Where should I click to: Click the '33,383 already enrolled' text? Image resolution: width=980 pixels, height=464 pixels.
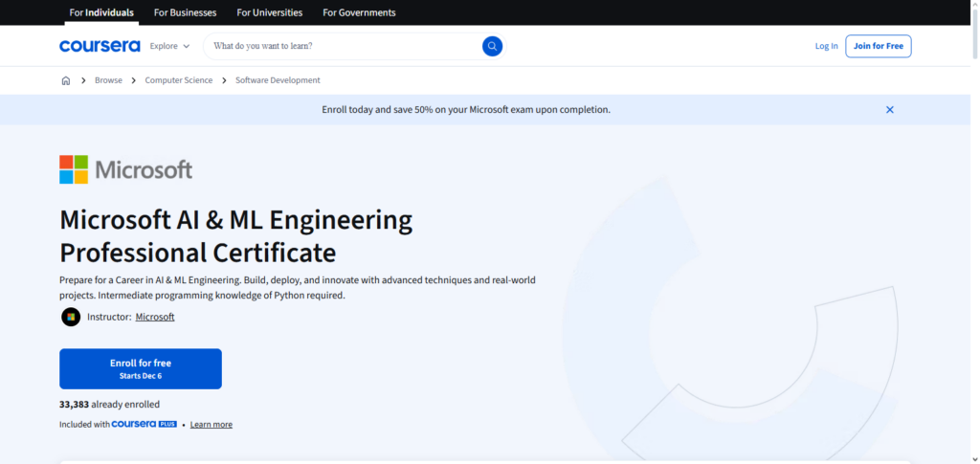109,404
